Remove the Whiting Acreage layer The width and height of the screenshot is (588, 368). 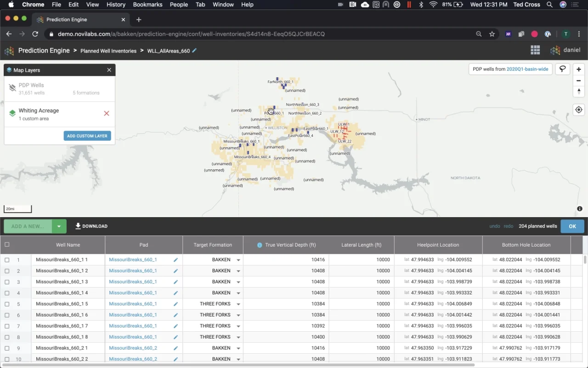tap(107, 113)
